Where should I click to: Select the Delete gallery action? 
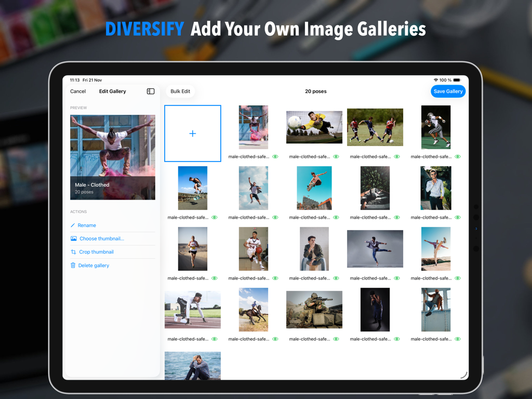94,265
